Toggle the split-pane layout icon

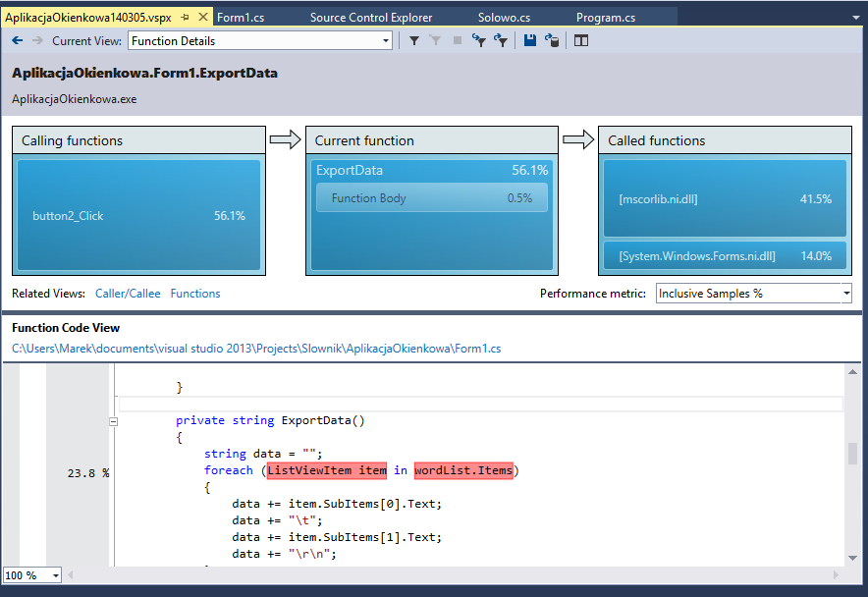tap(581, 40)
